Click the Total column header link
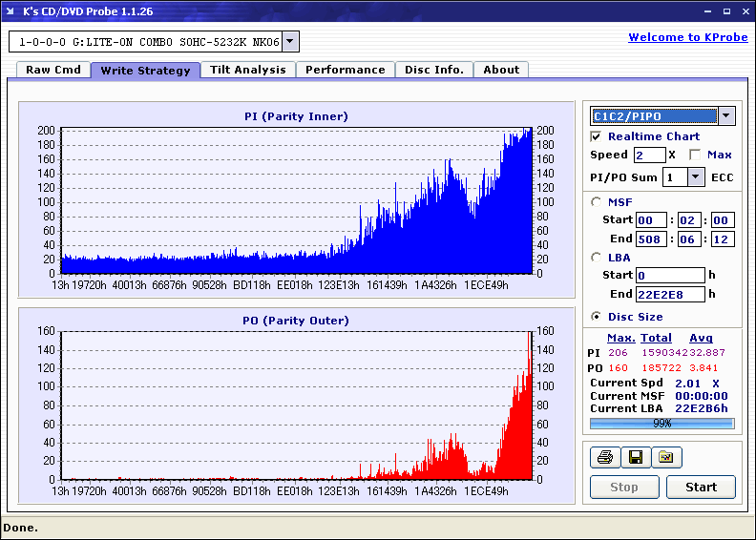Viewport: 756px width, 540px height. (x=656, y=338)
